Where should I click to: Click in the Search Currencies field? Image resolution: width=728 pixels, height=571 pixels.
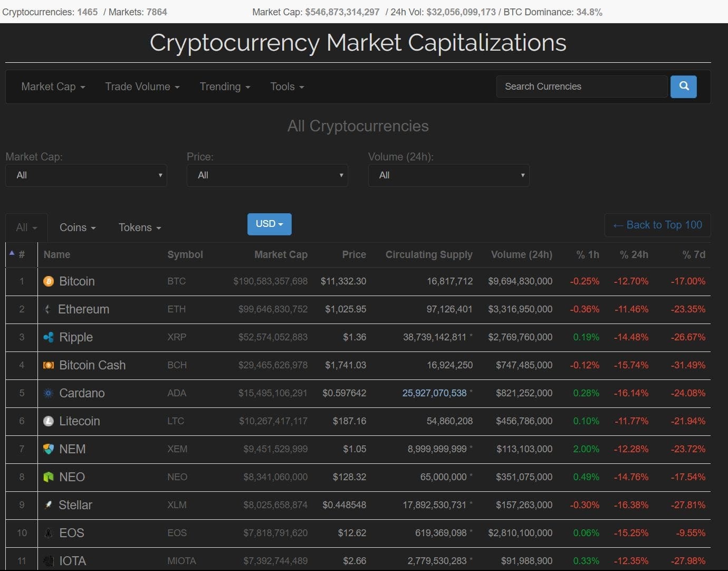click(582, 87)
